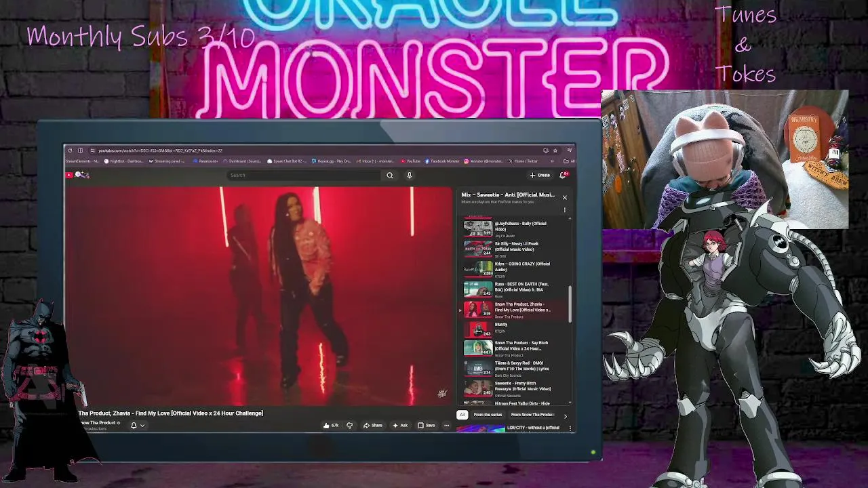868x488 pixels.
Task: Open the YouTube home logo
Action: click(x=78, y=175)
